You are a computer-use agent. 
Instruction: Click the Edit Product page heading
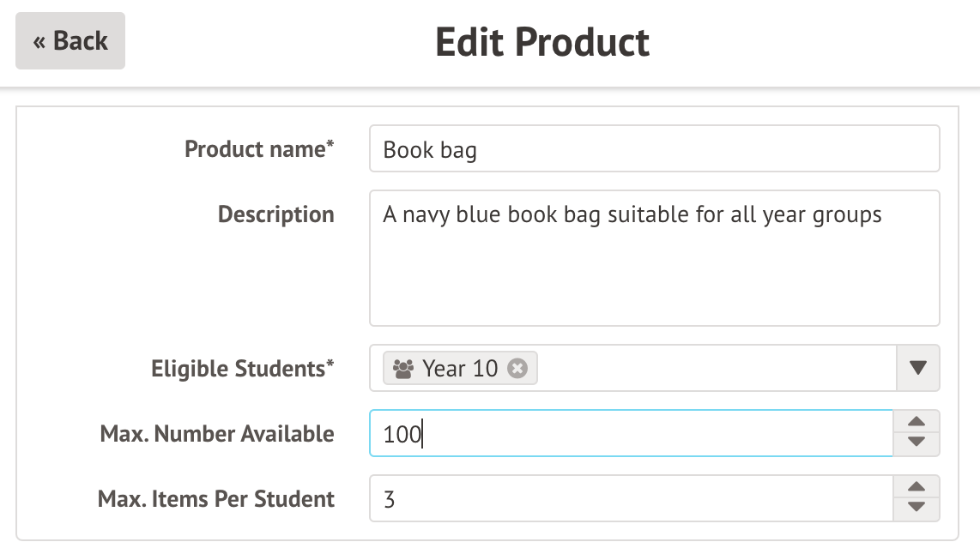click(x=542, y=41)
